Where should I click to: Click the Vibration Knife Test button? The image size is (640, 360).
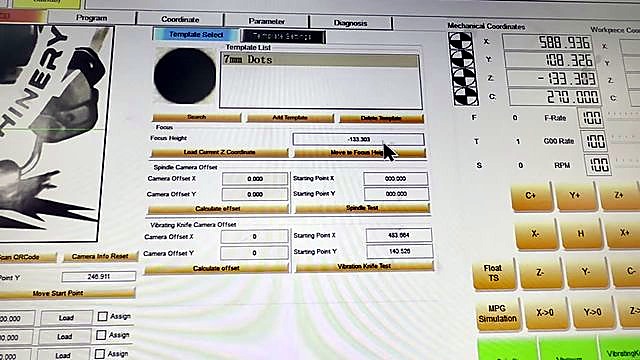(x=364, y=267)
